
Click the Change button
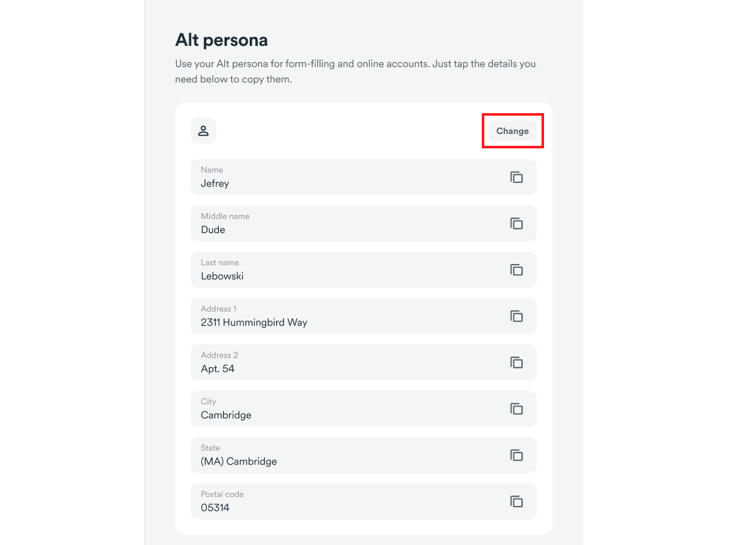[x=513, y=131]
